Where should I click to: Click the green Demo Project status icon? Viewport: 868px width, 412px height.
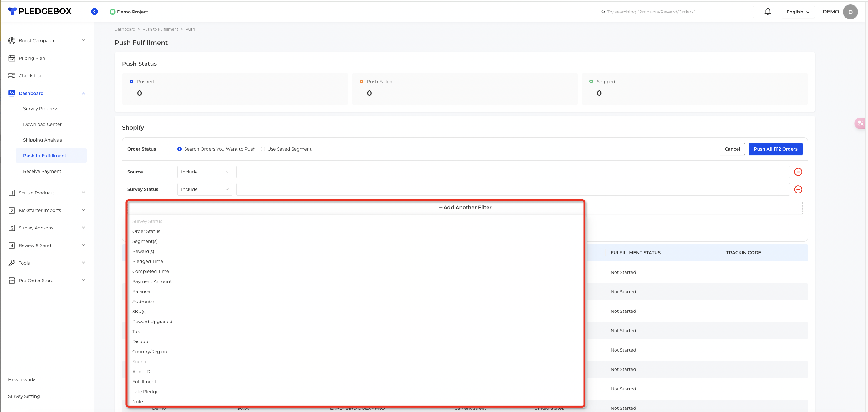click(x=113, y=12)
